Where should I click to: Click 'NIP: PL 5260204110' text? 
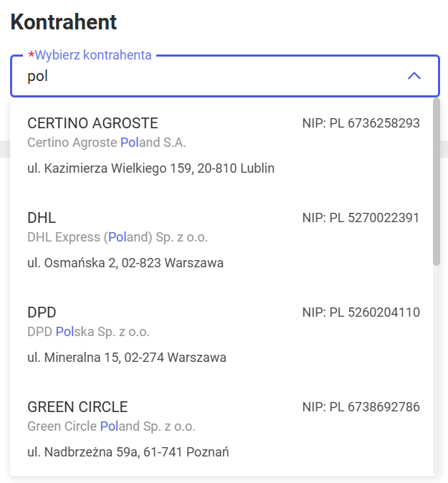coord(361,312)
